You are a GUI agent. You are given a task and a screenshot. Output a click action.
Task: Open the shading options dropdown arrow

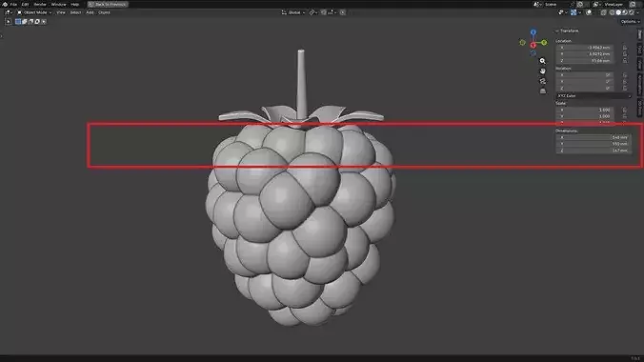click(x=637, y=12)
